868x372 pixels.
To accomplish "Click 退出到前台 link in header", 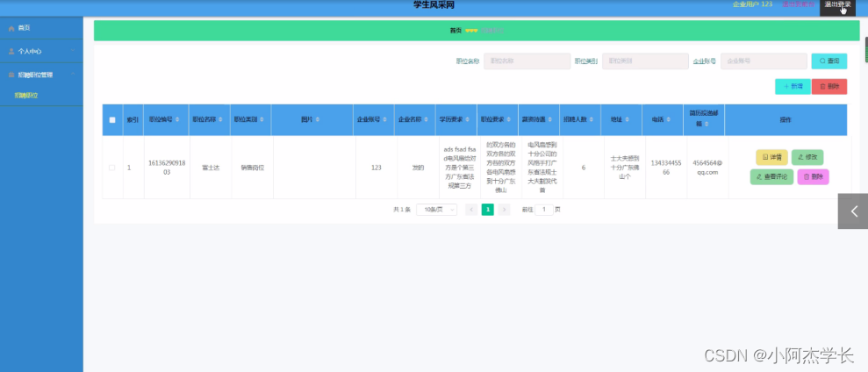I will [x=798, y=4].
